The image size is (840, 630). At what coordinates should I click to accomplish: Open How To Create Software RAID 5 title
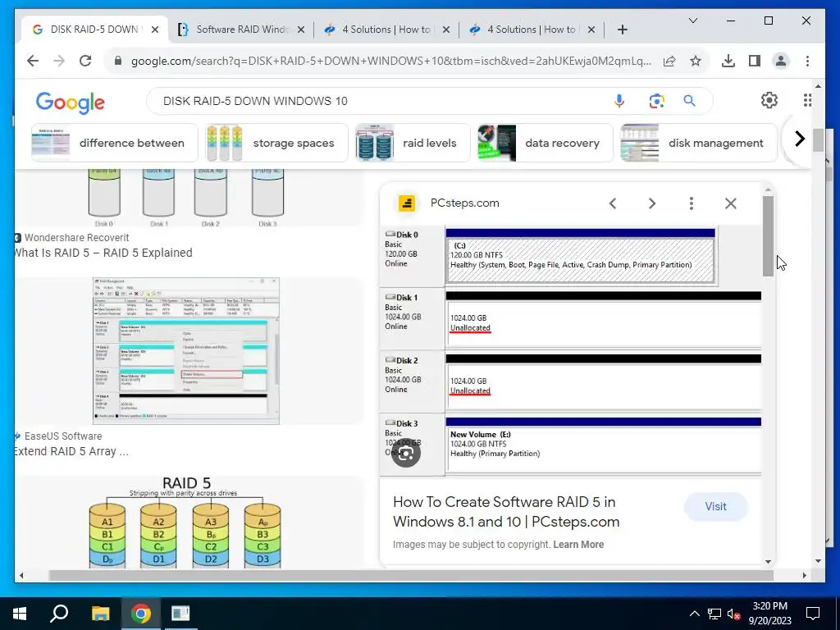click(x=505, y=512)
